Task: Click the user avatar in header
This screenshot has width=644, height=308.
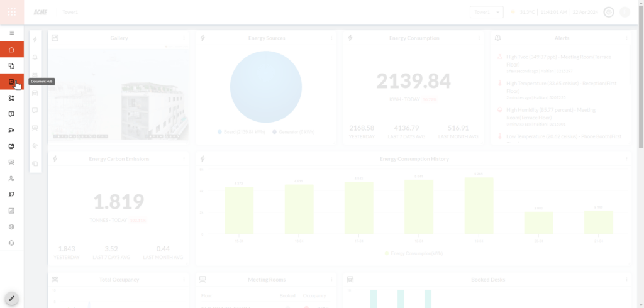Action: click(x=625, y=12)
